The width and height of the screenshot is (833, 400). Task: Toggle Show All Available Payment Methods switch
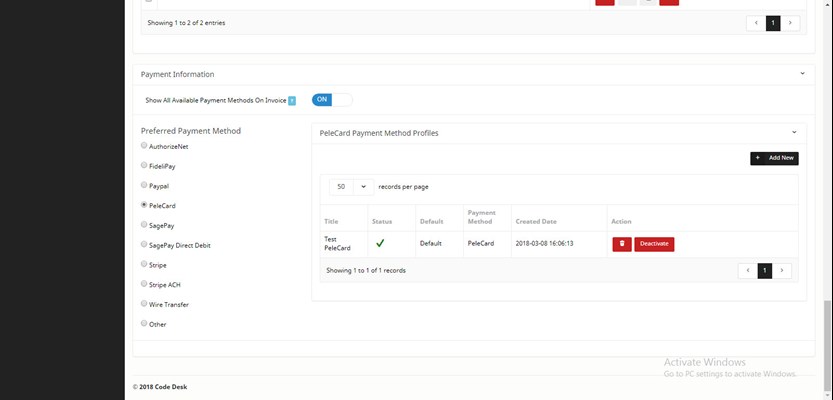pyautogui.click(x=332, y=100)
